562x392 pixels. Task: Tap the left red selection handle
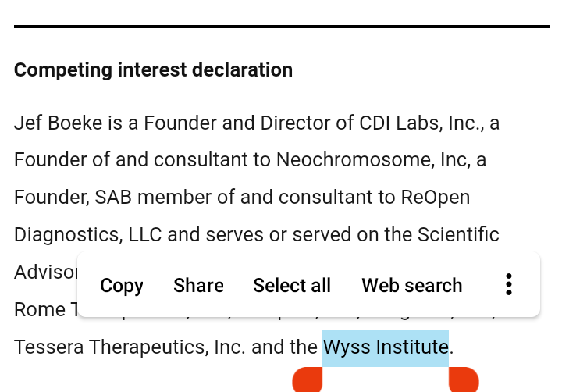[x=308, y=380]
